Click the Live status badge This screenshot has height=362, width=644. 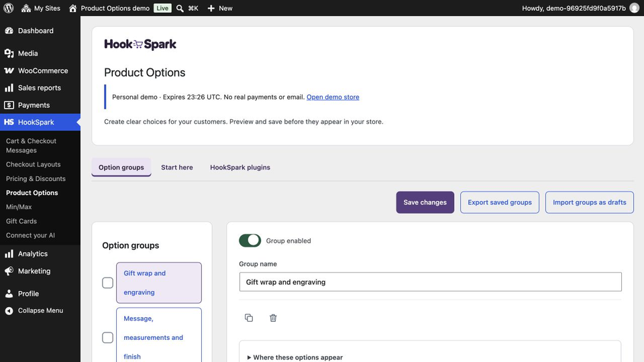[162, 8]
